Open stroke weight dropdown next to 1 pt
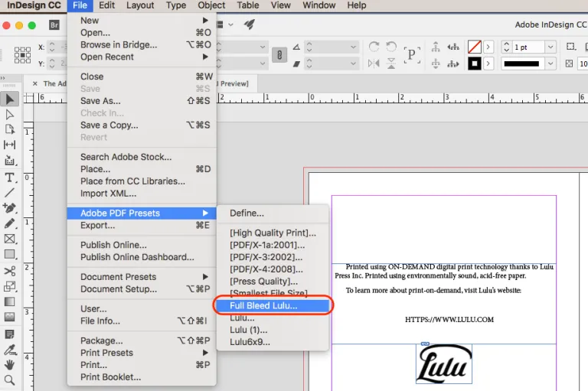588x391 pixels. pyautogui.click(x=550, y=47)
